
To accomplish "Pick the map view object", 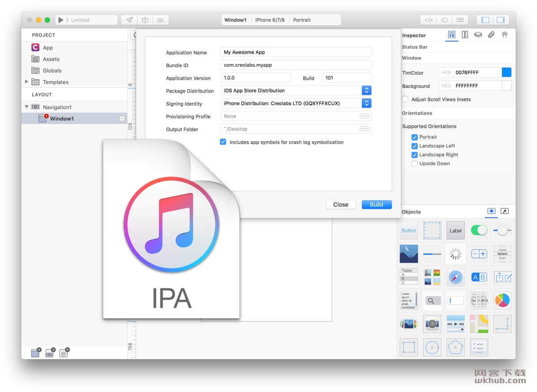I will 479,324.
